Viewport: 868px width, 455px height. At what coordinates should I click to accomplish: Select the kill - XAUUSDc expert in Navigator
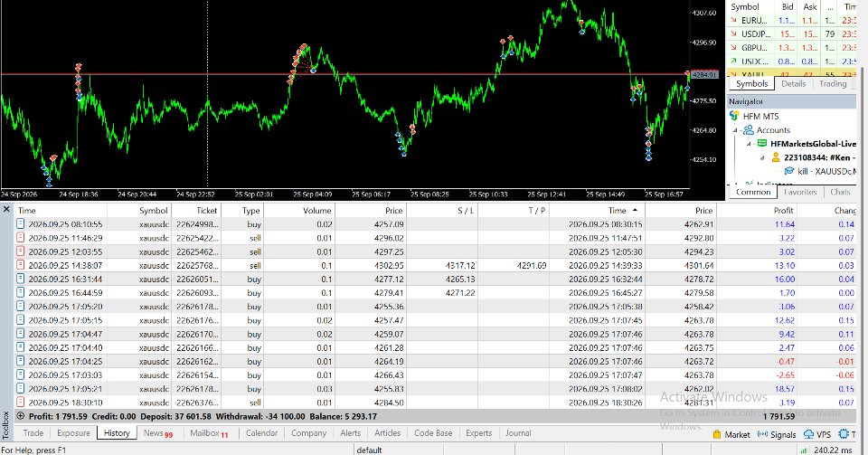click(826, 171)
